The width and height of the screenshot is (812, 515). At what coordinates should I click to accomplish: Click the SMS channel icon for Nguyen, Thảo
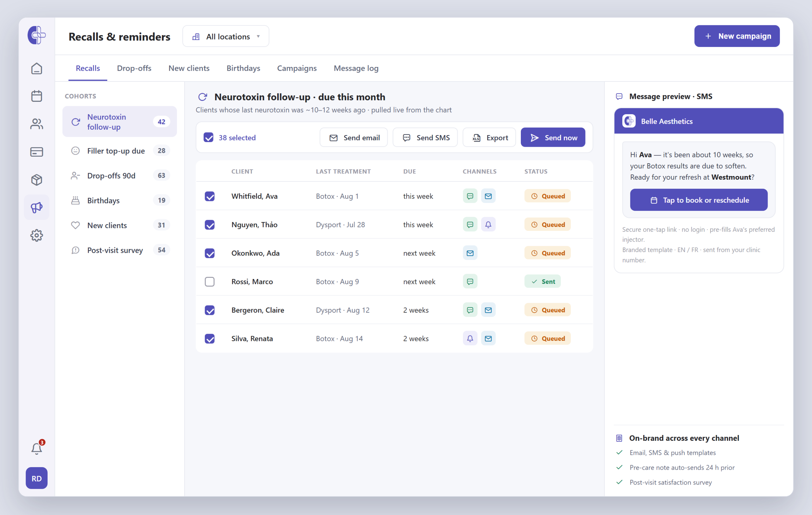(470, 225)
